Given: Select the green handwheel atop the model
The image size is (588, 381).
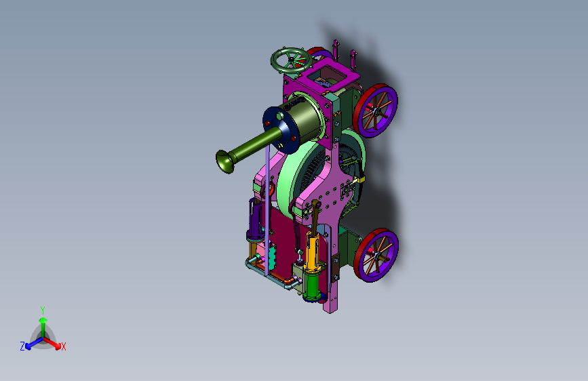Looking at the screenshot, I should tap(291, 60).
